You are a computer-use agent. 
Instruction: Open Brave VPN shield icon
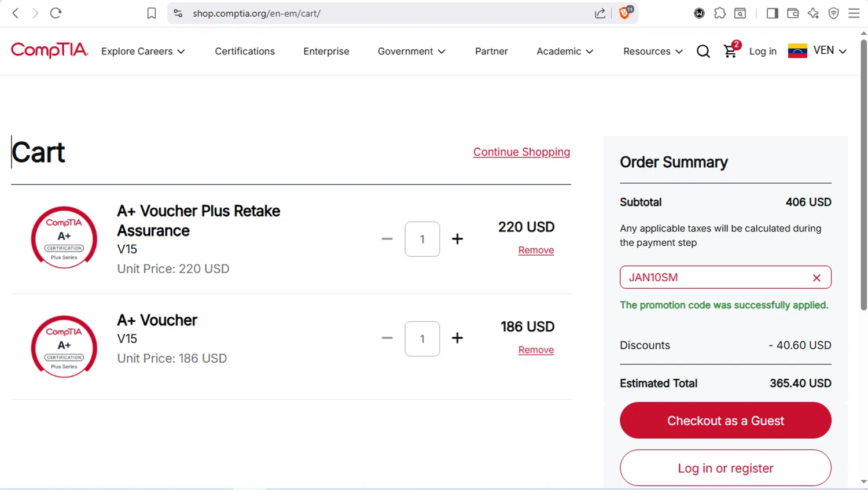coord(833,13)
